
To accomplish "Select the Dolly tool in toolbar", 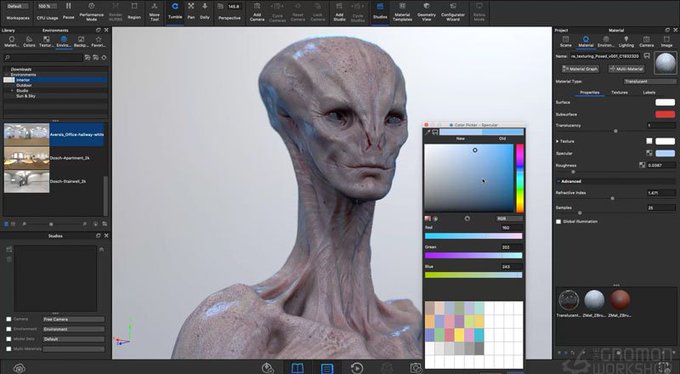I will [x=205, y=11].
